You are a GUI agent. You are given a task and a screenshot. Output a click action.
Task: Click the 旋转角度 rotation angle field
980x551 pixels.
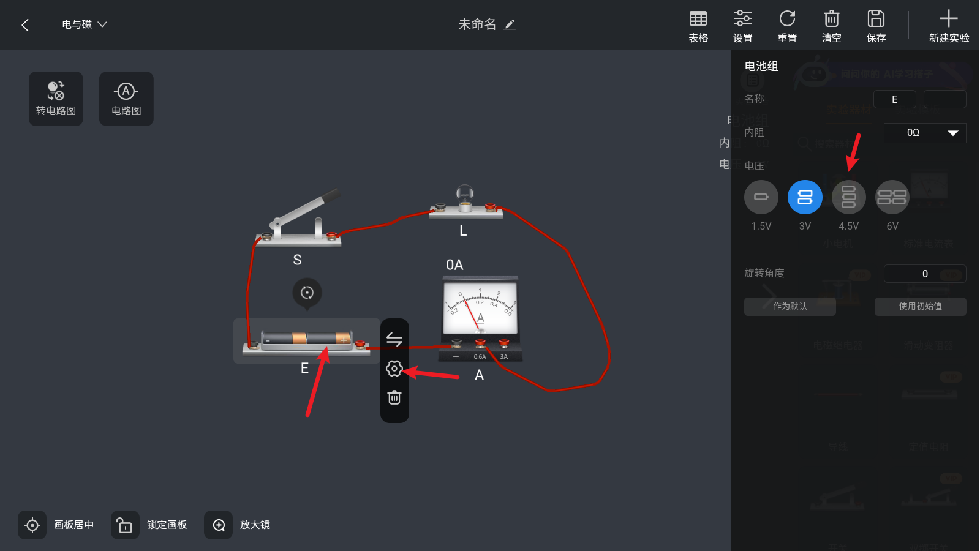pyautogui.click(x=924, y=274)
